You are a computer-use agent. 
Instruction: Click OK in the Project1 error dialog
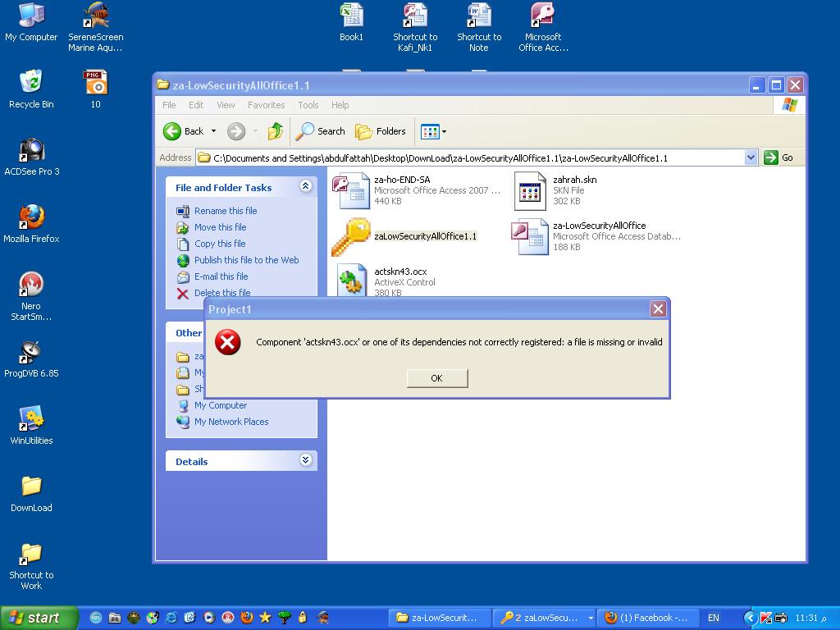click(437, 378)
